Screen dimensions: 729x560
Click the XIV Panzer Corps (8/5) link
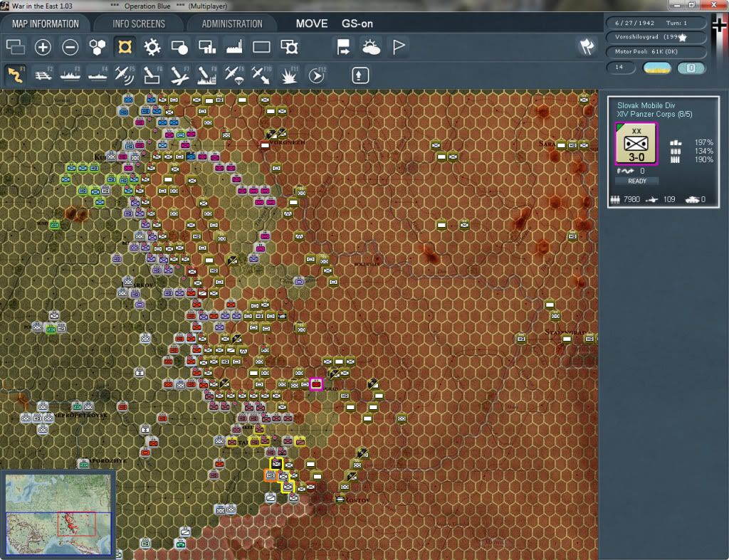click(x=654, y=115)
